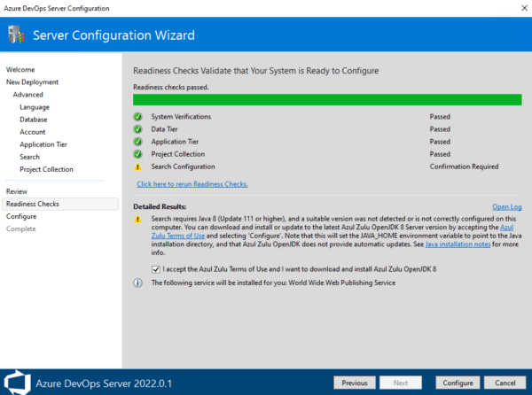532x395 pixels.
Task: Cancel the configuration wizard
Action: tap(505, 383)
